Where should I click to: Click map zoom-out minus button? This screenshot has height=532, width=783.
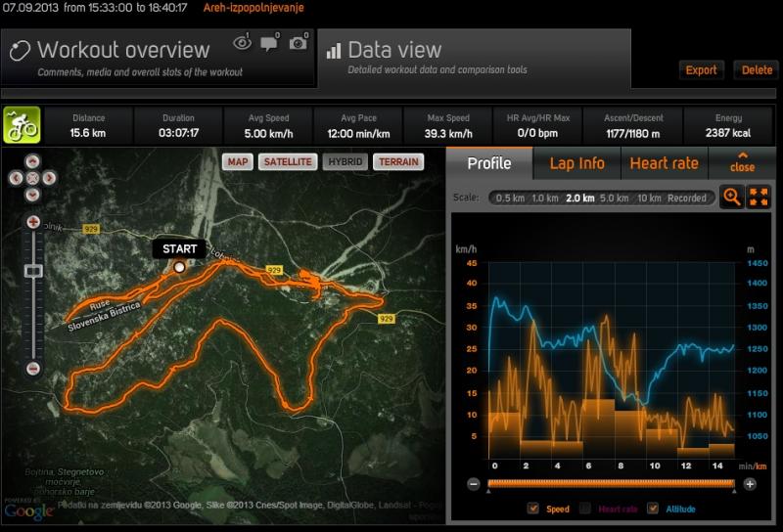pyautogui.click(x=33, y=369)
